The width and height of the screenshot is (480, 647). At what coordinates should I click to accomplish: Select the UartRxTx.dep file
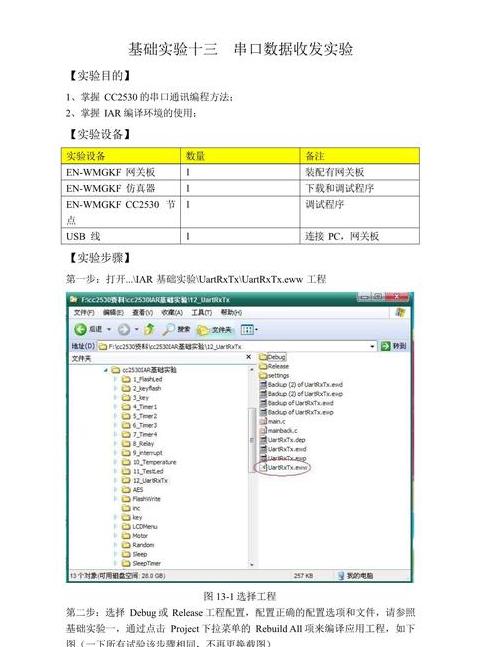pos(282,440)
